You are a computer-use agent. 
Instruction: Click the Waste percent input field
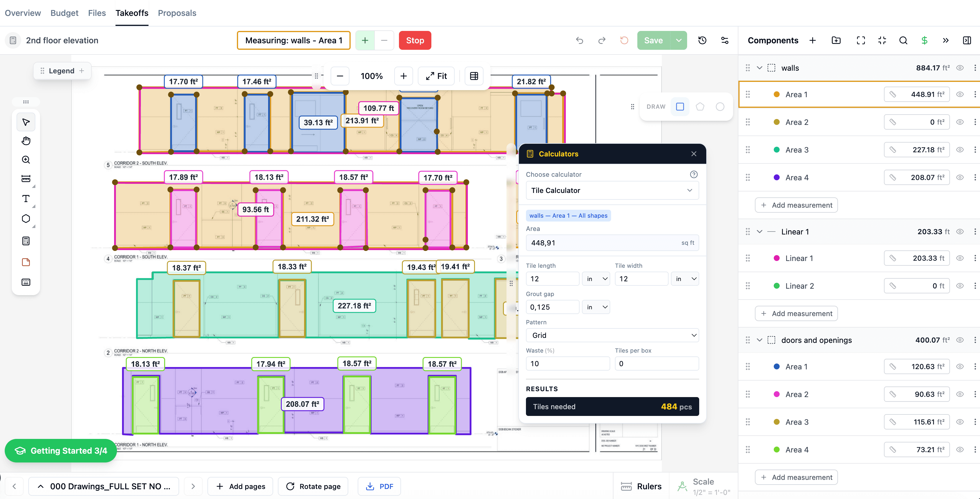click(568, 363)
